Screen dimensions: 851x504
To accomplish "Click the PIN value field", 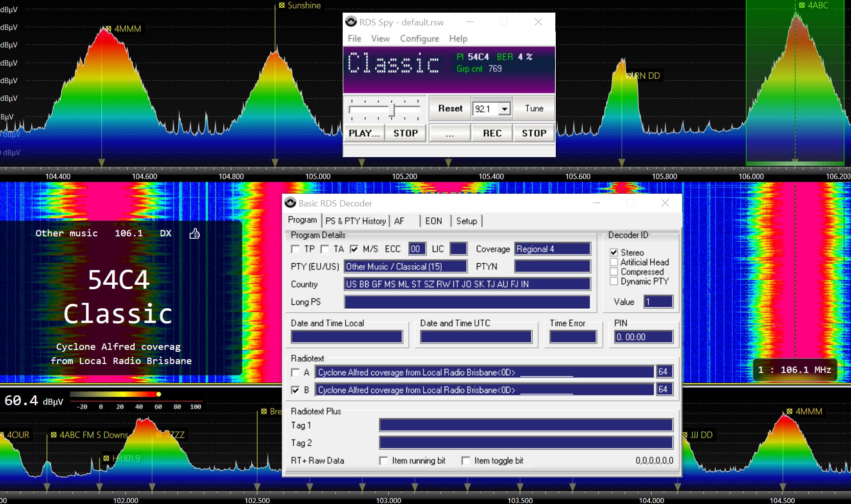I will (x=643, y=337).
